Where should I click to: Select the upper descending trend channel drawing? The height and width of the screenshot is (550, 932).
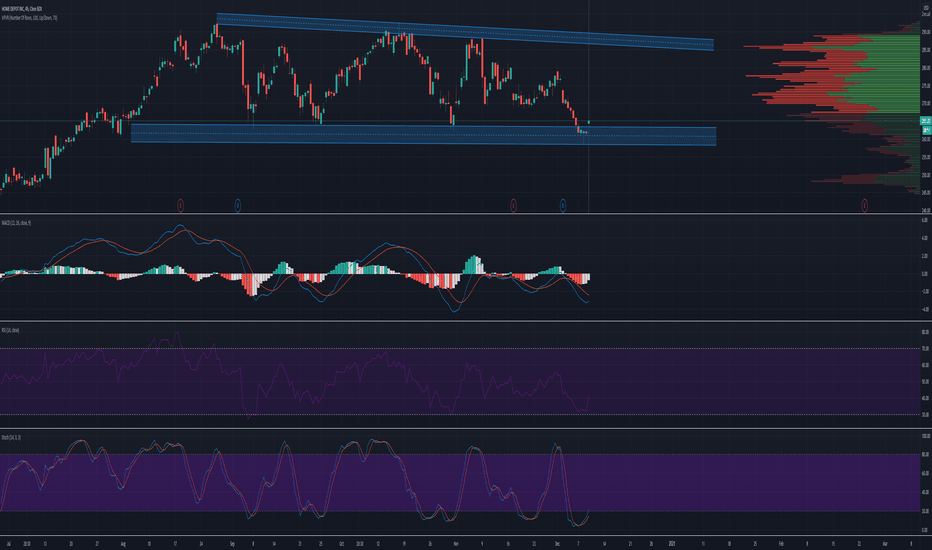pyautogui.click(x=465, y=32)
